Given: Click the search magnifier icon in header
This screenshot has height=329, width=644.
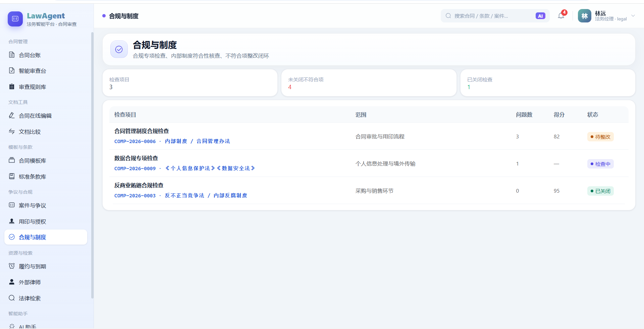Looking at the screenshot, I should coord(448,16).
